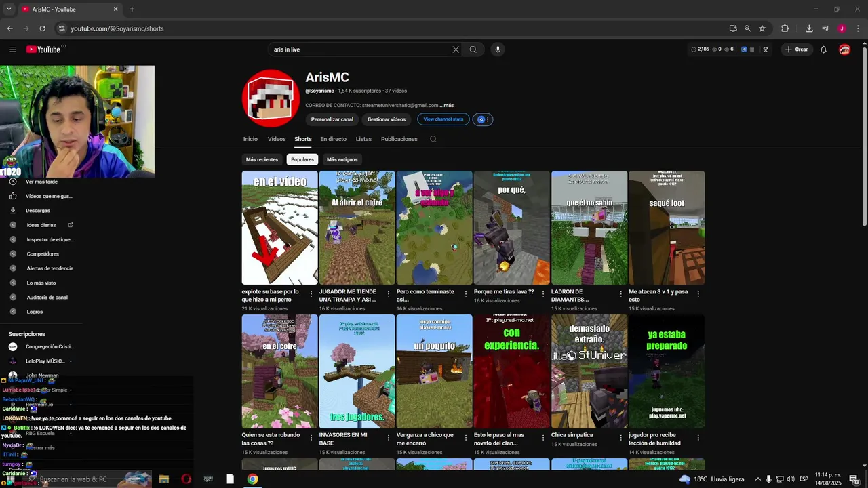The height and width of the screenshot is (488, 868).
Task: Filter shorts by Populares
Action: click(302, 159)
